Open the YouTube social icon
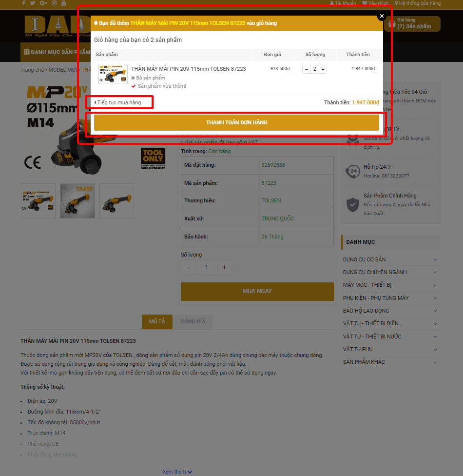The height and width of the screenshot is (476, 463). tap(63, 3)
